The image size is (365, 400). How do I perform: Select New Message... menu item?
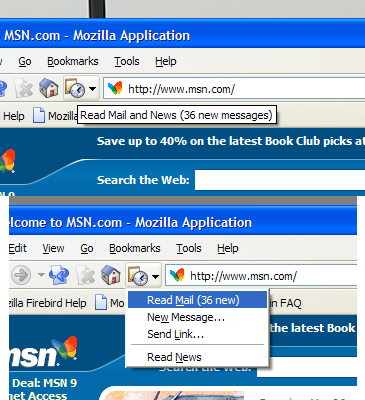[197, 317]
